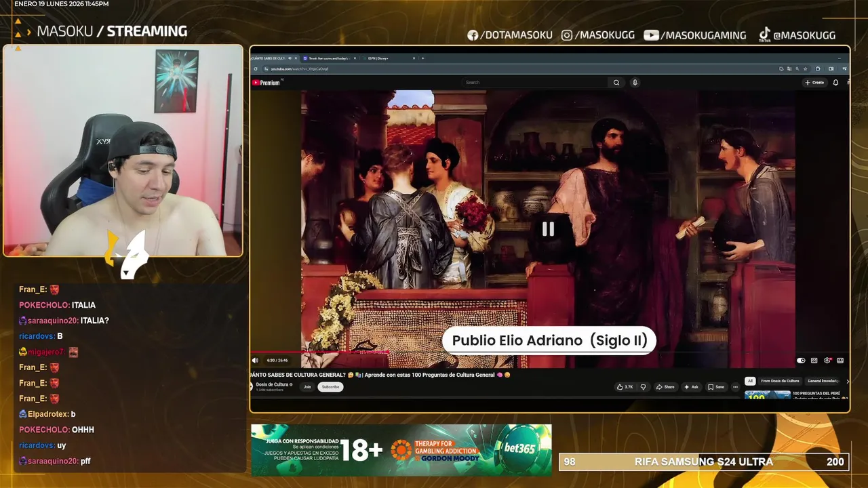Click the YouTube search field
868x488 pixels.
coord(536,83)
